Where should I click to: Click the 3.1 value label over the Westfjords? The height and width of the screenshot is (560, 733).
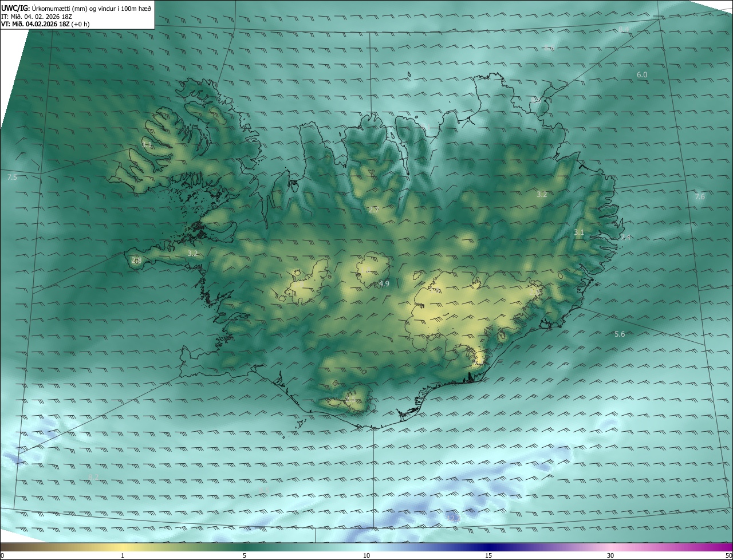(x=147, y=145)
